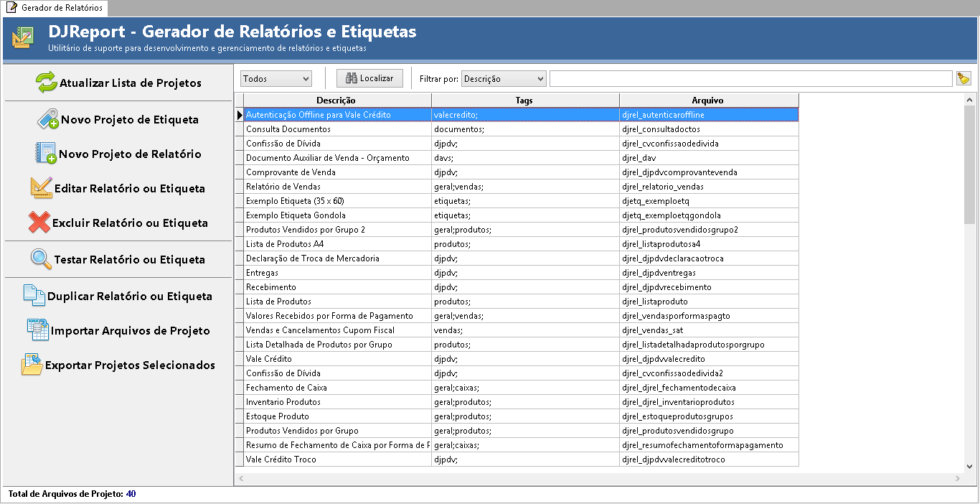Click the red X Excluir icon
Image resolution: width=980 pixels, height=504 pixels.
(x=39, y=223)
